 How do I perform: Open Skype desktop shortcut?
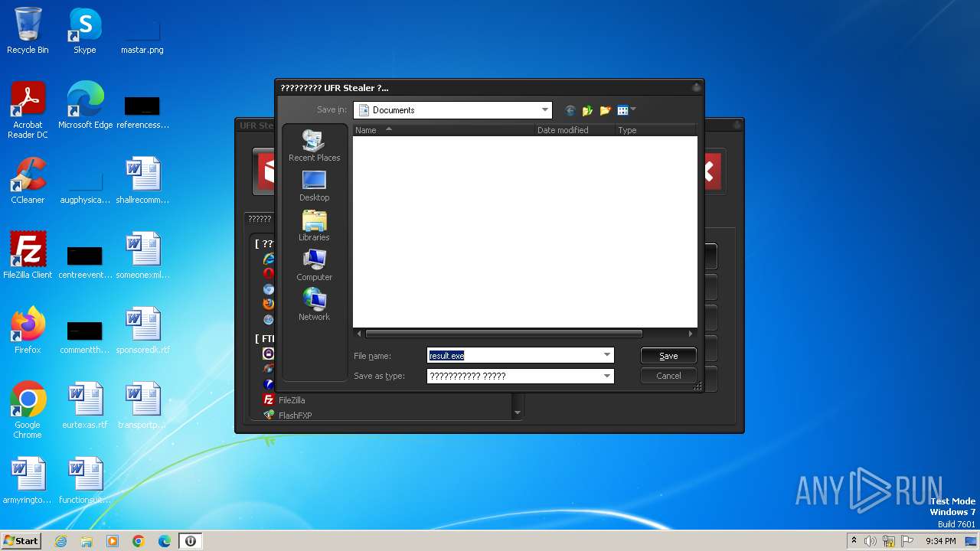click(85, 31)
